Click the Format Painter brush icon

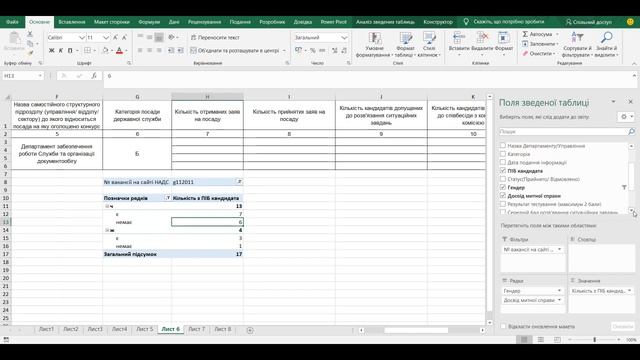pos(30,53)
